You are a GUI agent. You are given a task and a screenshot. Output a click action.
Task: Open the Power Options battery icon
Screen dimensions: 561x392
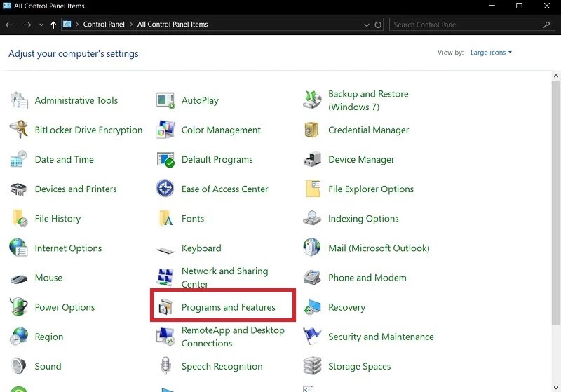(x=19, y=307)
